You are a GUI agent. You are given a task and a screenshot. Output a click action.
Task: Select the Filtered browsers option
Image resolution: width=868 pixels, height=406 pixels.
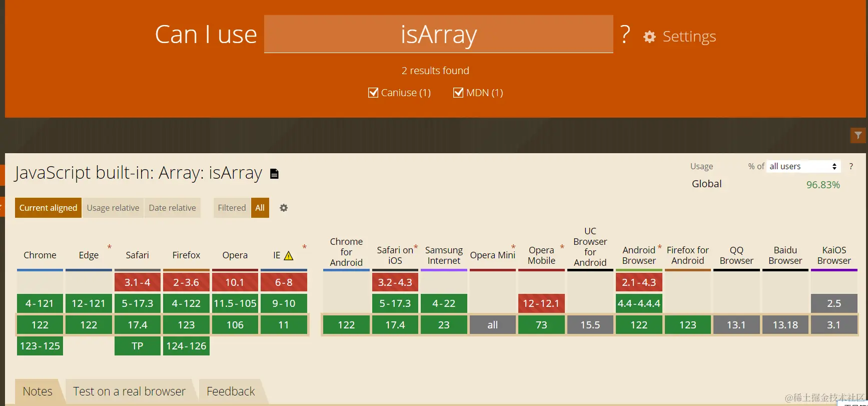click(232, 208)
